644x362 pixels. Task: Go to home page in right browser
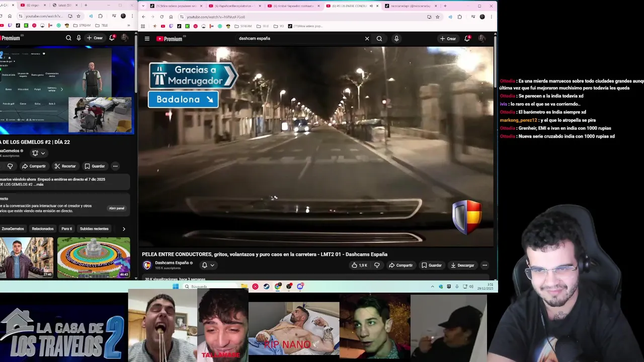coord(171,17)
